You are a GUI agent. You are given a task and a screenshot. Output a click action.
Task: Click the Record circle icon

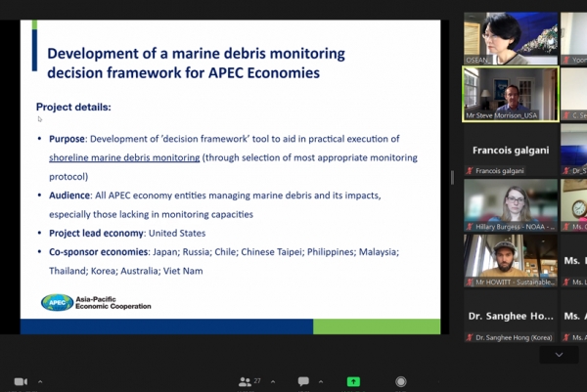(x=401, y=381)
